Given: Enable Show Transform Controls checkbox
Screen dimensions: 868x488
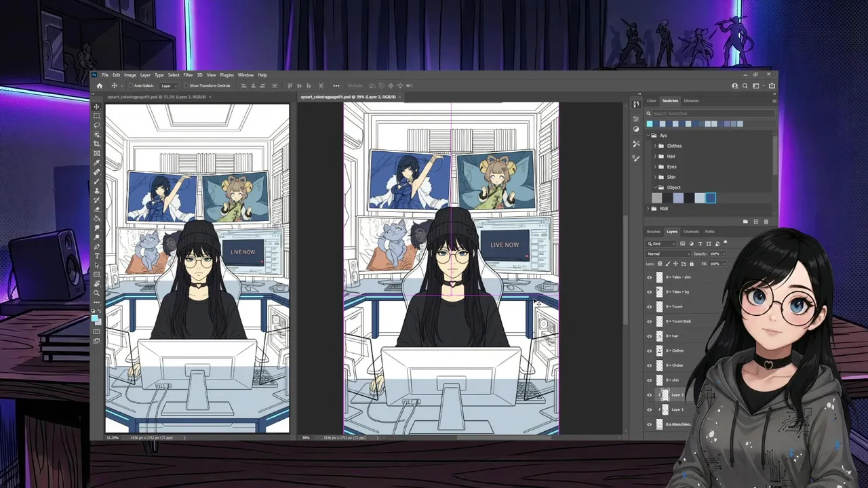Looking at the screenshot, I should pyautogui.click(x=186, y=85).
